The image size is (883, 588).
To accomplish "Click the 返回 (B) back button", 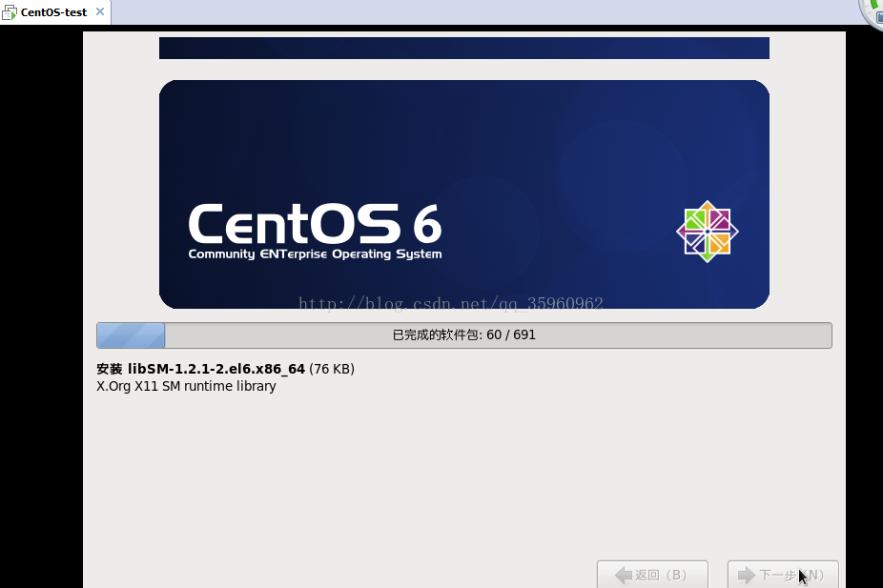I will click(652, 575).
